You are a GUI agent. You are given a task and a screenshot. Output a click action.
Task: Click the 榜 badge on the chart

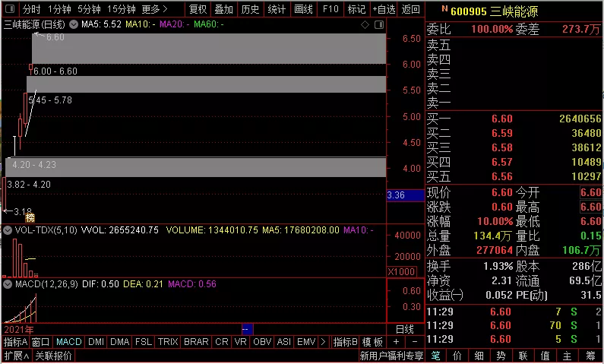30,218
